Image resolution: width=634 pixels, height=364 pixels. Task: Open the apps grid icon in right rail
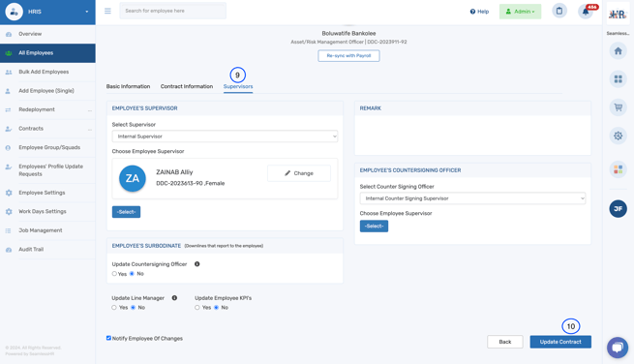coord(618,78)
